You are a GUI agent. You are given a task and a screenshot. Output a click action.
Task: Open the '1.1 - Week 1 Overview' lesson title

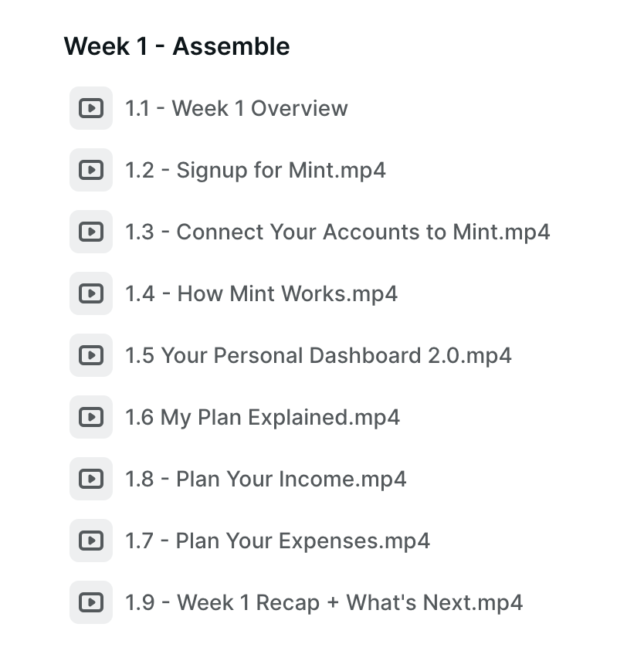[236, 108]
